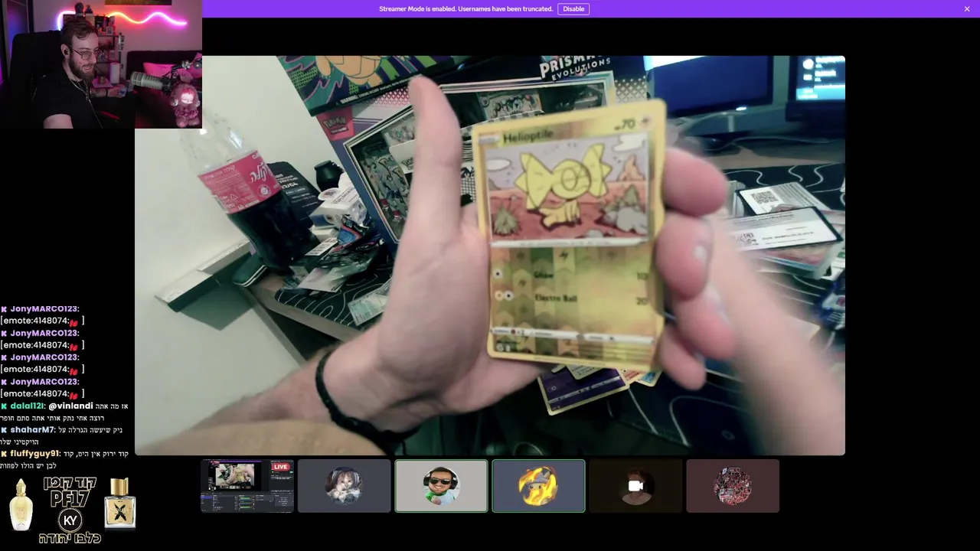Select the flaming Pikachu avatar tile

(x=538, y=486)
